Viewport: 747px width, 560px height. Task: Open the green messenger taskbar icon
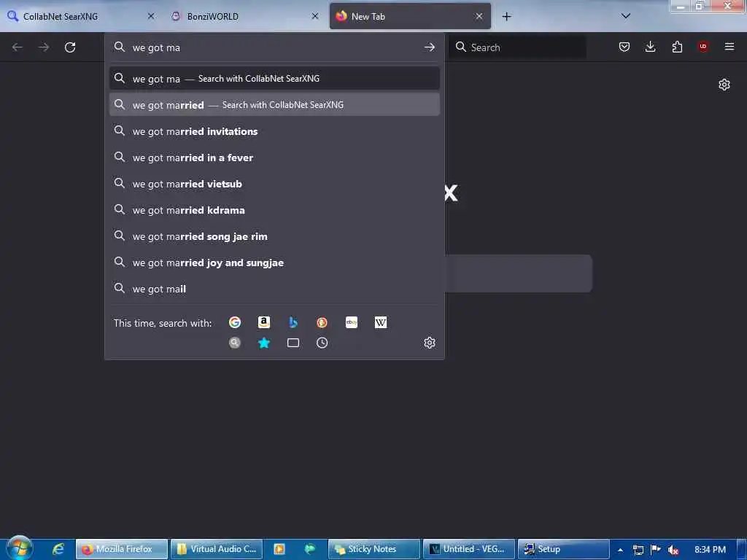tap(309, 549)
